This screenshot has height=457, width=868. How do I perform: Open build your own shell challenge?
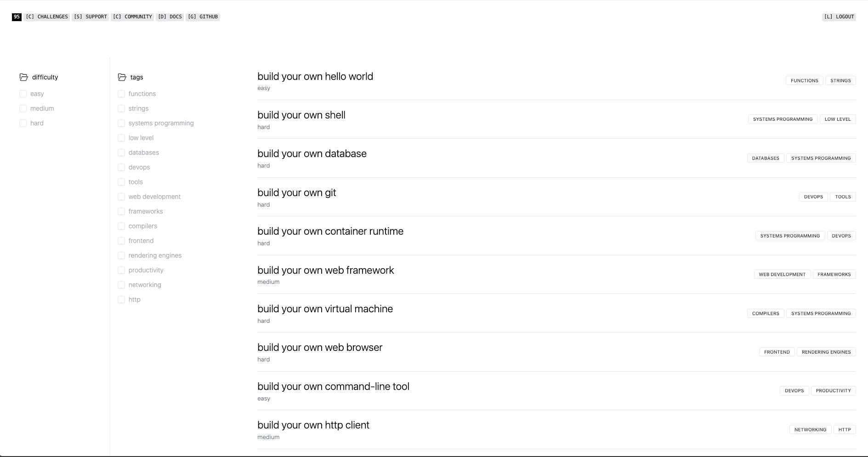[301, 115]
